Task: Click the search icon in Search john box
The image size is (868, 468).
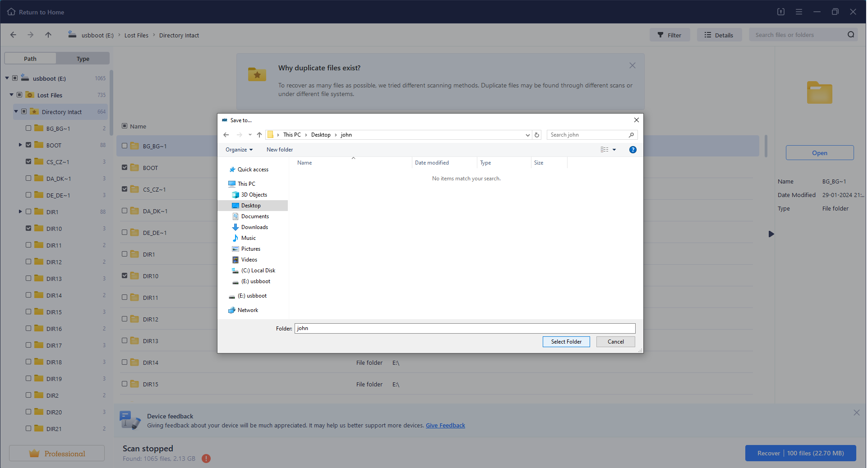Action: click(x=631, y=135)
